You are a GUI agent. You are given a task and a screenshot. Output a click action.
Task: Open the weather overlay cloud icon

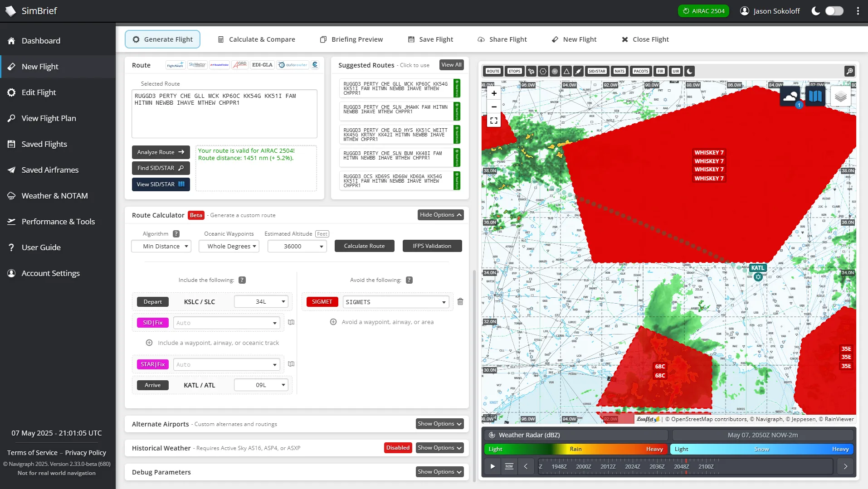tap(790, 97)
